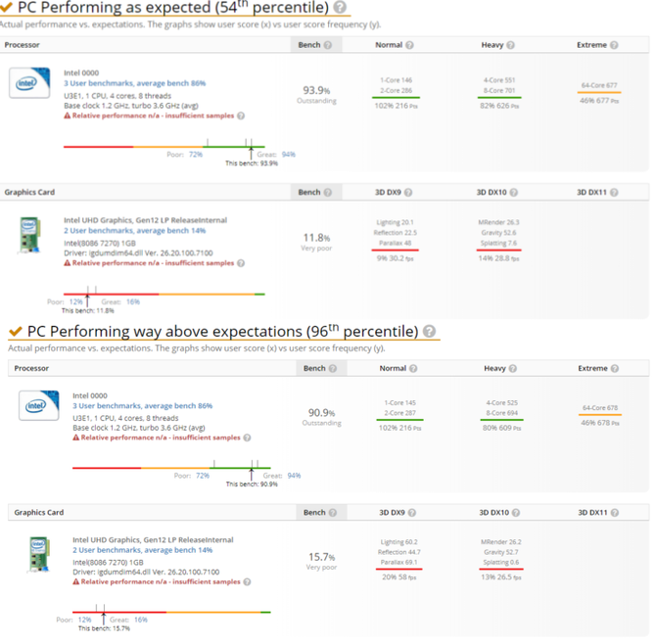
Task: Click Intel processor logo next to 90.9% bench
Action: [38, 405]
